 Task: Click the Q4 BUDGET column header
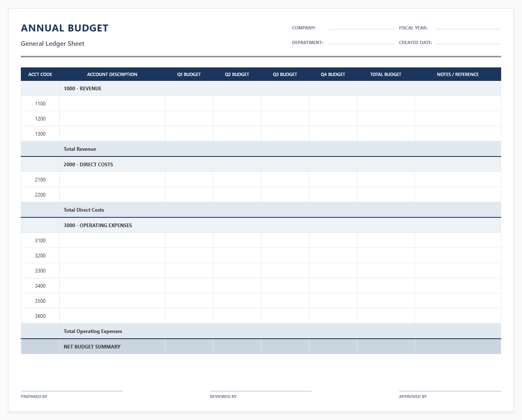[x=333, y=74]
